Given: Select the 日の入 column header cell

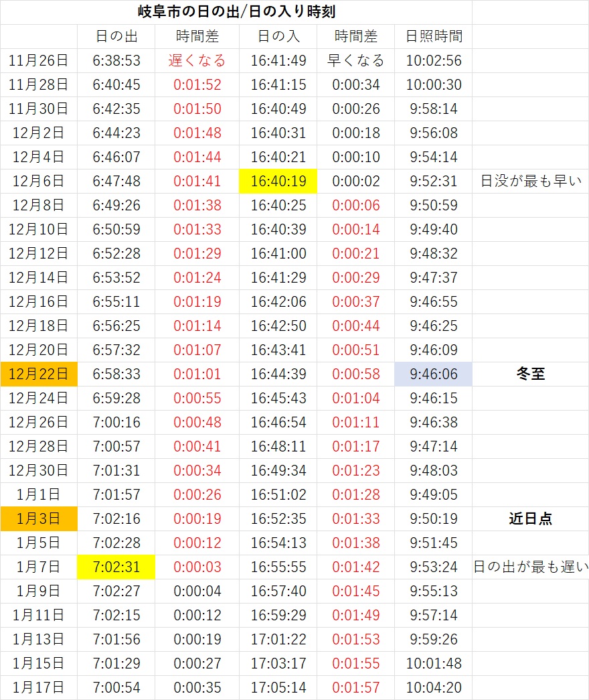Looking at the screenshot, I should click(278, 36).
